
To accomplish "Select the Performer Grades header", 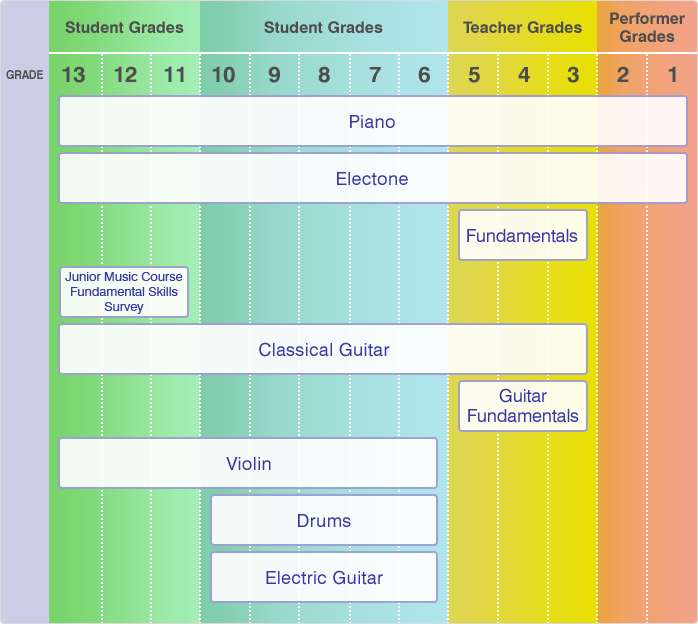I will pyautogui.click(x=647, y=27).
